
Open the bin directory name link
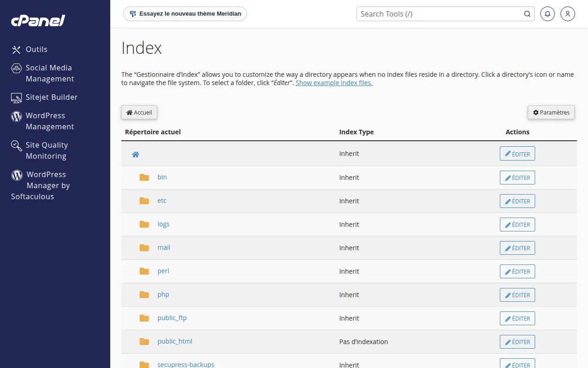162,177
